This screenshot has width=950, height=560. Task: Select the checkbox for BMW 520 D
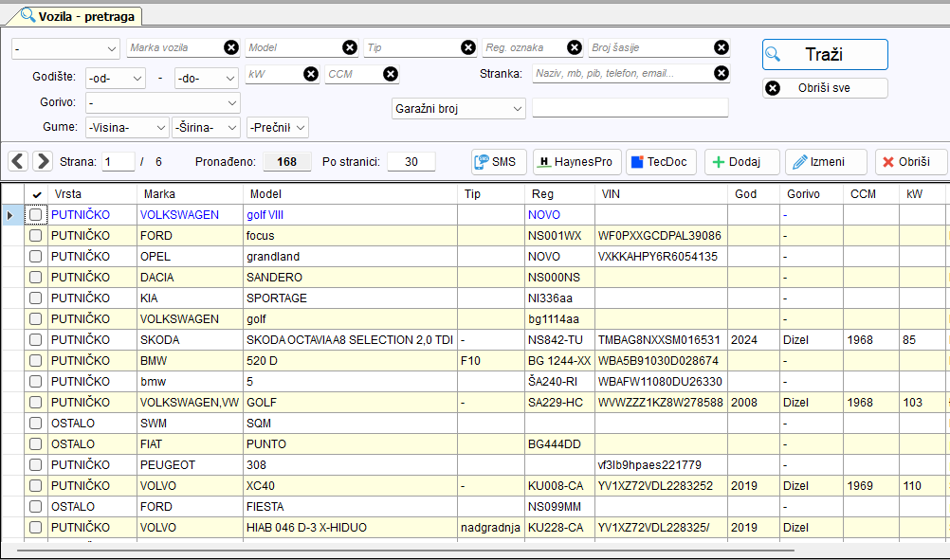36,361
